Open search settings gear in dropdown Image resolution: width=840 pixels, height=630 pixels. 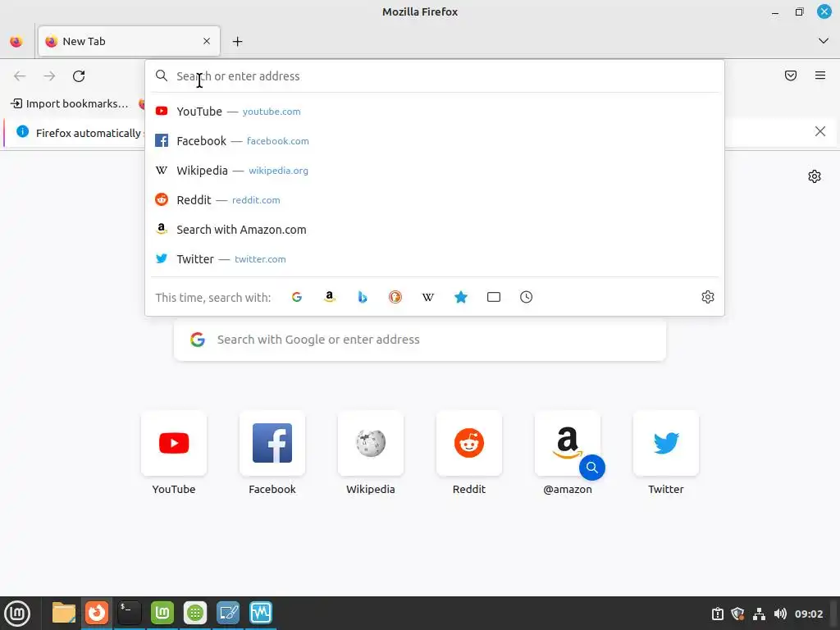pos(708,297)
